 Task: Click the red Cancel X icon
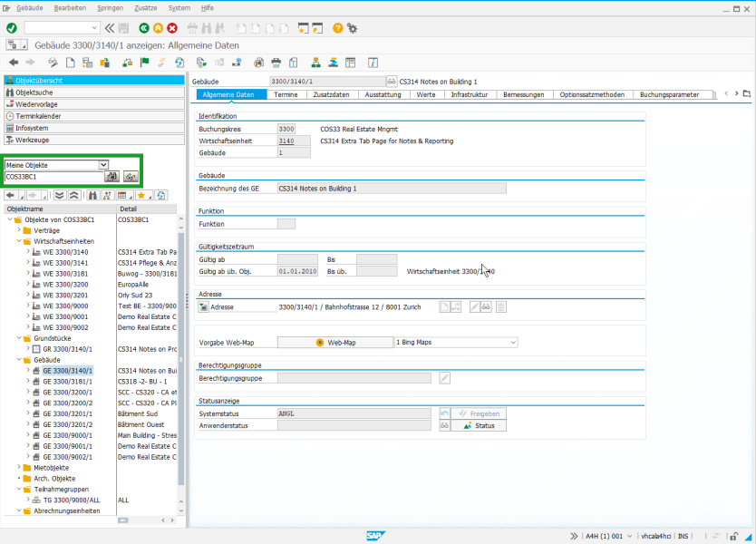(x=172, y=28)
